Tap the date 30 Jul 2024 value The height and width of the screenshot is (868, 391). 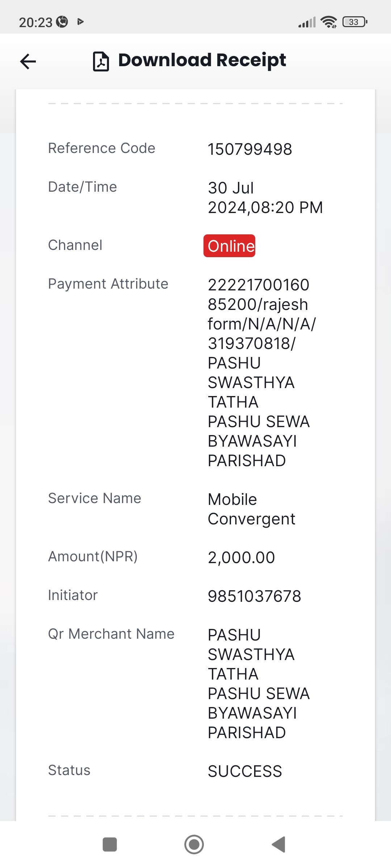click(x=265, y=197)
